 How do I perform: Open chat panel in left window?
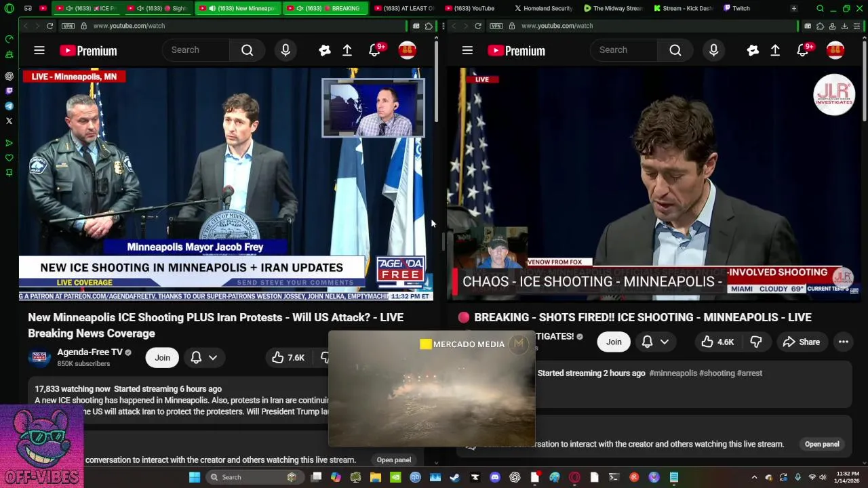(x=394, y=460)
